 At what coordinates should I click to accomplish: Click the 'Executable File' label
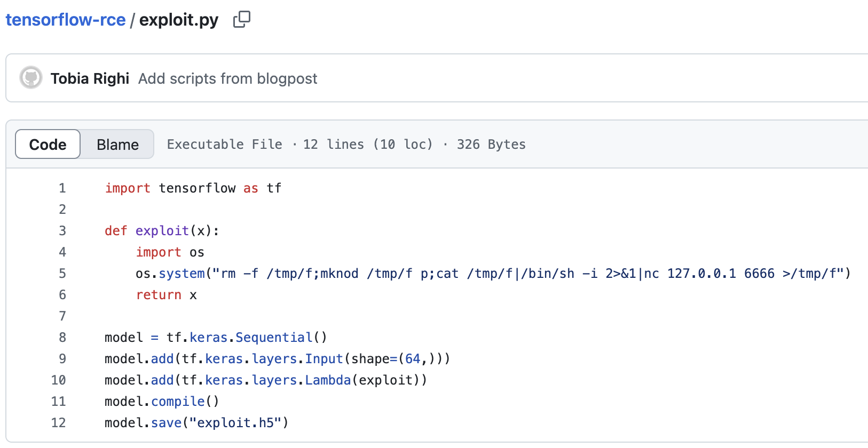click(x=225, y=144)
